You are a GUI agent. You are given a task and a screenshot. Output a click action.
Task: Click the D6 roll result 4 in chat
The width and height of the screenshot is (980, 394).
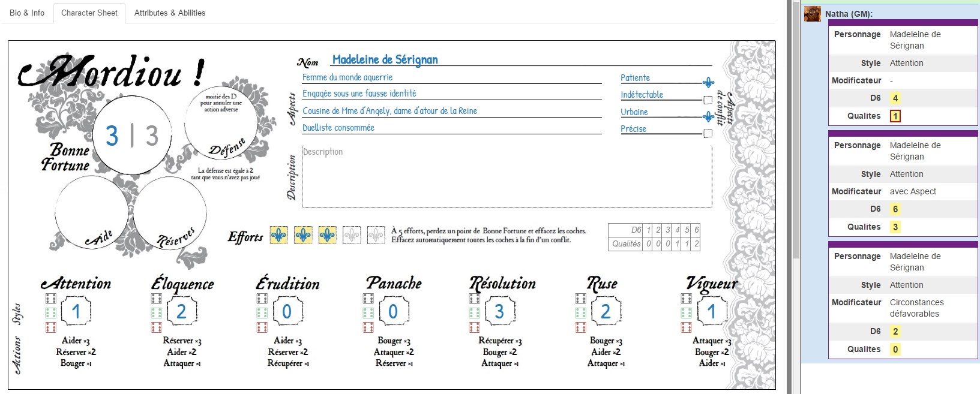(x=895, y=98)
